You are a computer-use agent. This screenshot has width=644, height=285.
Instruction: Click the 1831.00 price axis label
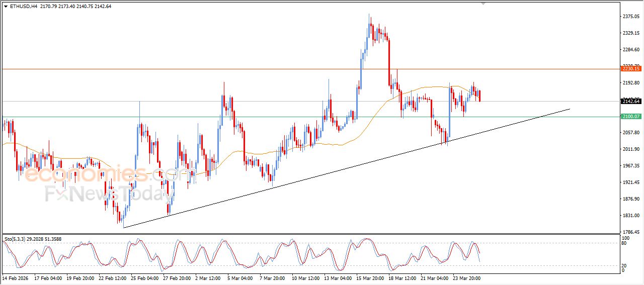pos(631,216)
